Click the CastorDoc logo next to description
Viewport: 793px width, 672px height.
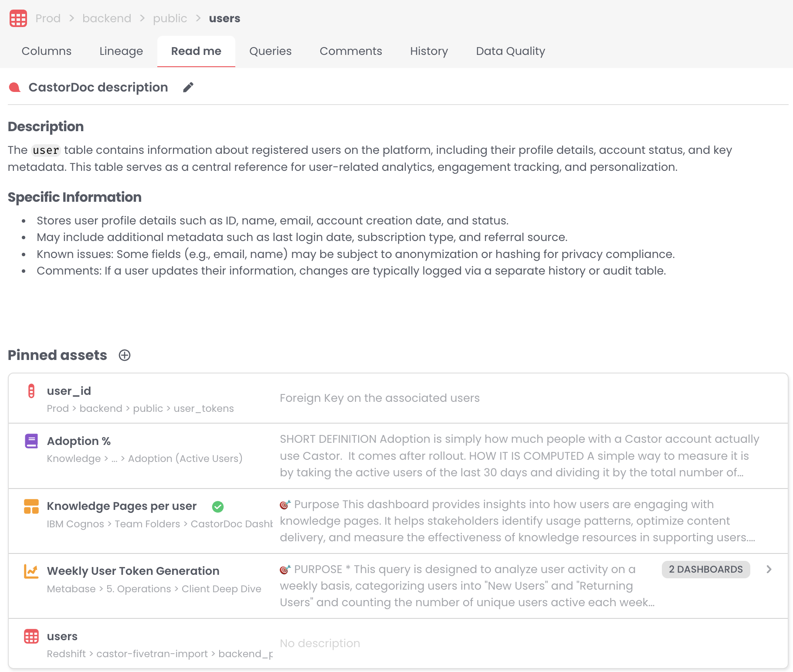point(15,88)
